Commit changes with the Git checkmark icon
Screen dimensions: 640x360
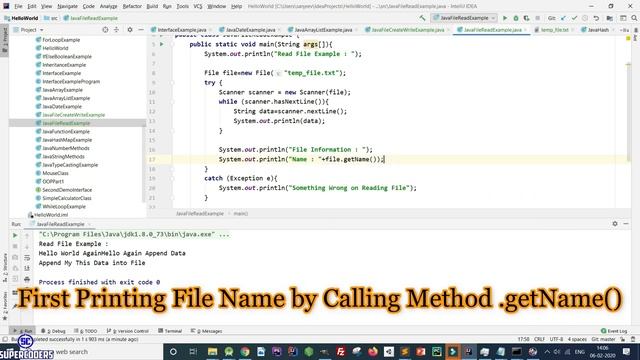(x=574, y=18)
